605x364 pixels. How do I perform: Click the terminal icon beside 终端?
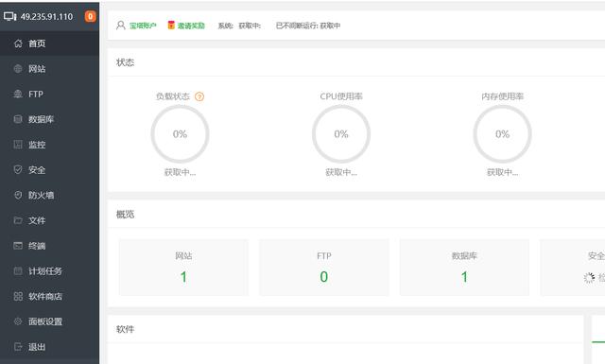(x=18, y=246)
